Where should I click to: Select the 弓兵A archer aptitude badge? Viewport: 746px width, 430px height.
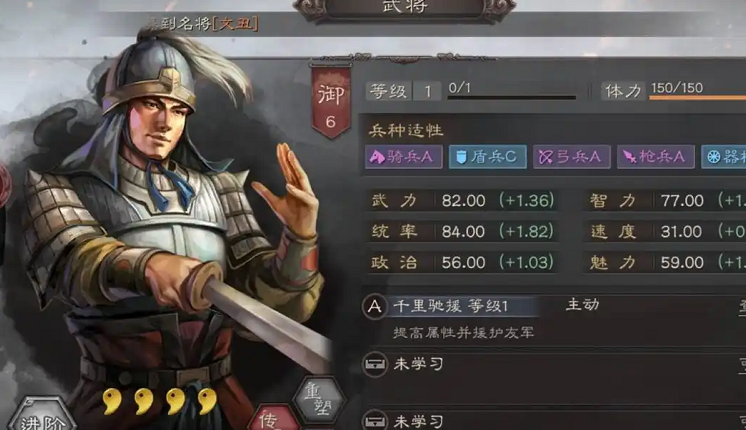coord(571,156)
